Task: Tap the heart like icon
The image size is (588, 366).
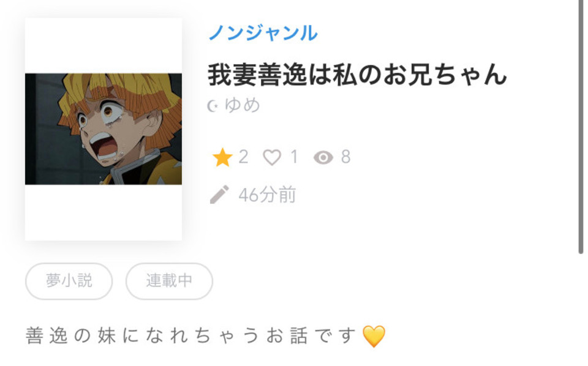Action: pyautogui.click(x=272, y=157)
